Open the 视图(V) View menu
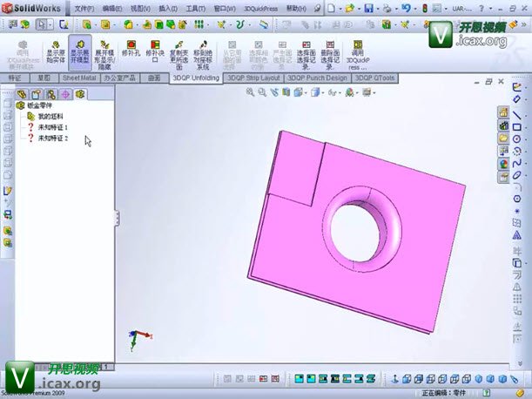Viewport: 532px width, 399px height. click(x=140, y=9)
